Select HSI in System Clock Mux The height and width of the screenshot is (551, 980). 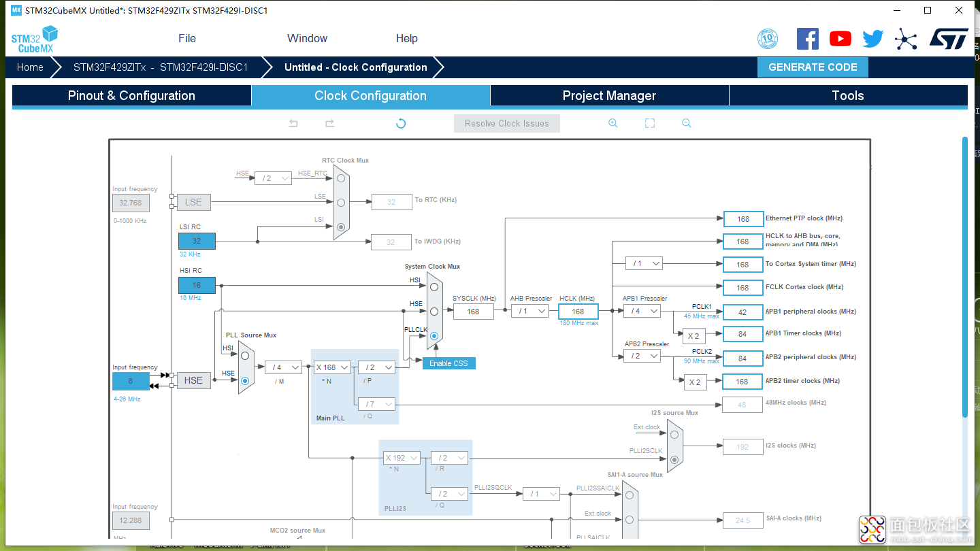pos(434,286)
